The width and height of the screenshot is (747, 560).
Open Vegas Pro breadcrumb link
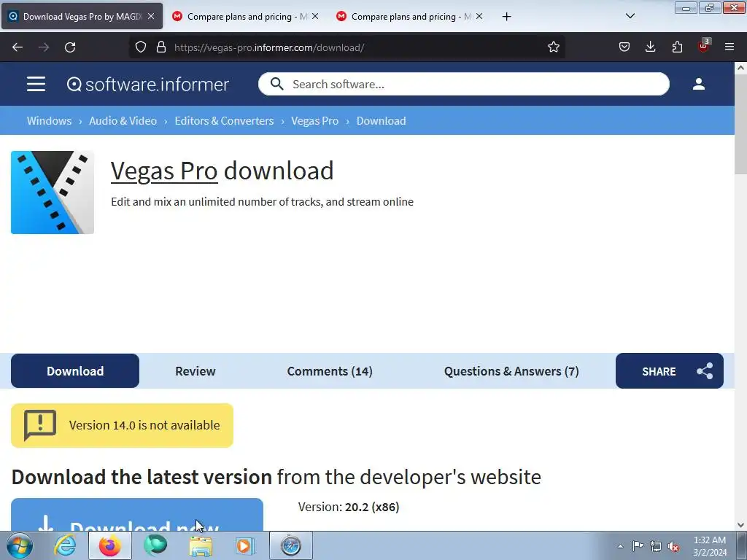coord(314,121)
